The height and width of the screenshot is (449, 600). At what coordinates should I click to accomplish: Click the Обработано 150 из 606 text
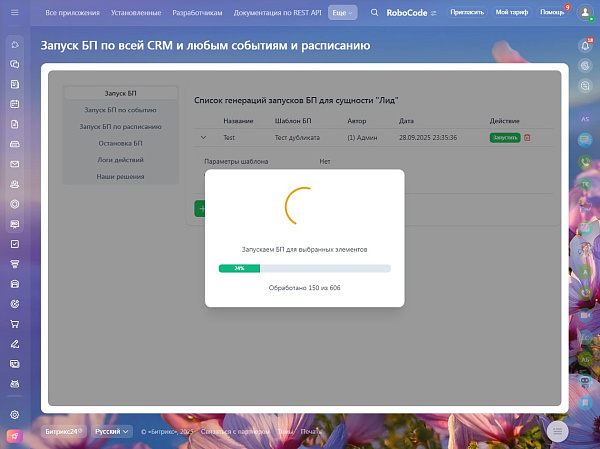[305, 287]
